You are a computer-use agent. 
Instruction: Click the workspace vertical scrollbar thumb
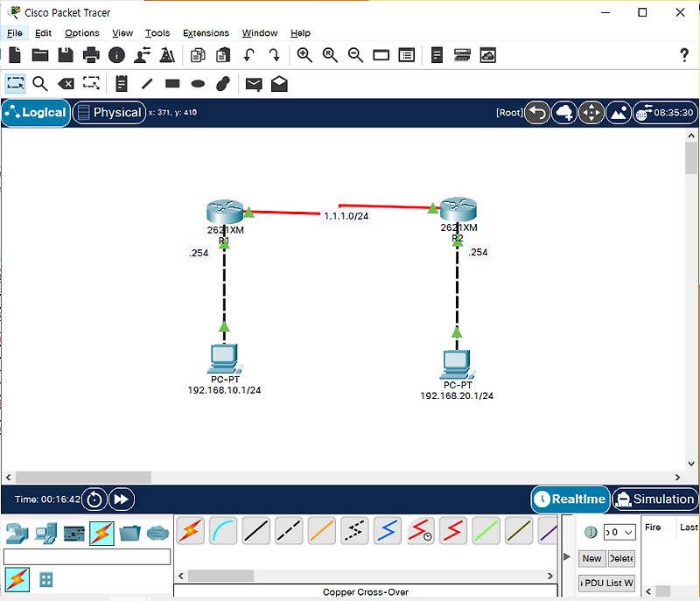691,158
